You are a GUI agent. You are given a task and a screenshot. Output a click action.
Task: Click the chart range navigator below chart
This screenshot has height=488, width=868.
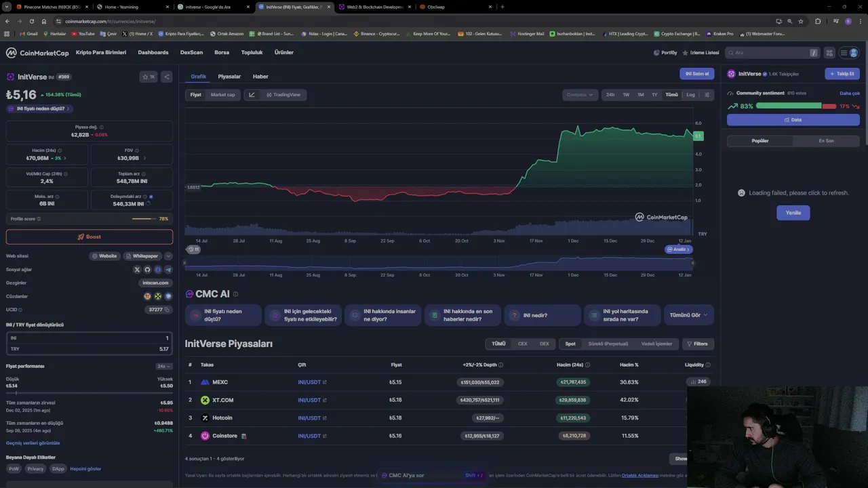439,263
